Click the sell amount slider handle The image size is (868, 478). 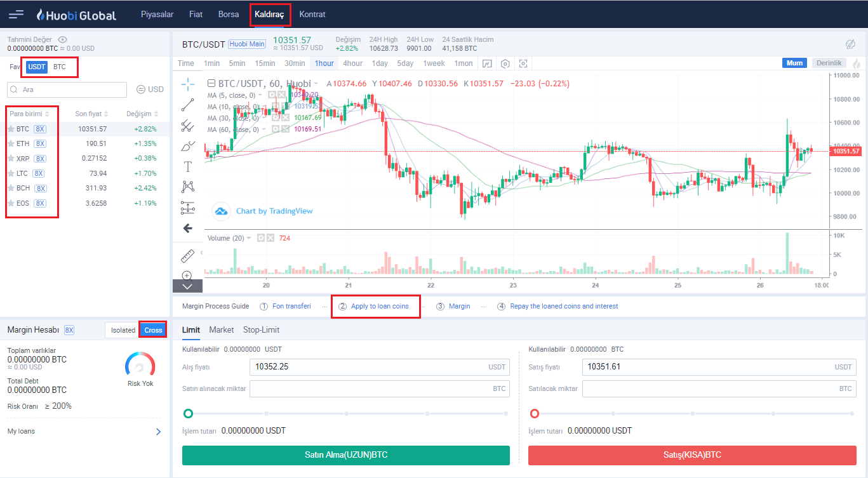pyautogui.click(x=535, y=413)
